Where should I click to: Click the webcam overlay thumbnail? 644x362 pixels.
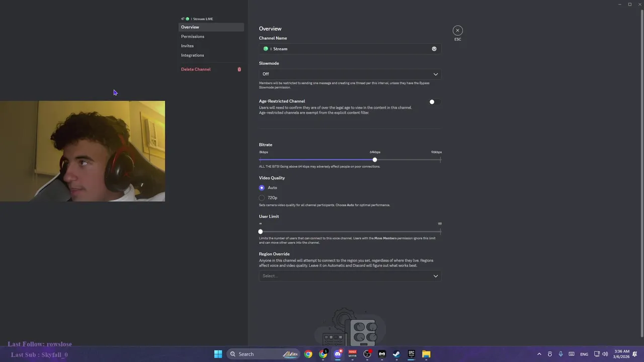(83, 151)
